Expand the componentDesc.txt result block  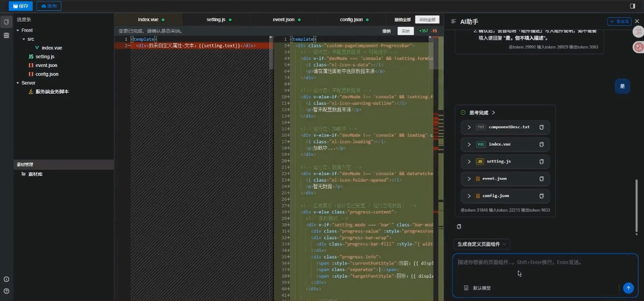pyautogui.click(x=469, y=127)
